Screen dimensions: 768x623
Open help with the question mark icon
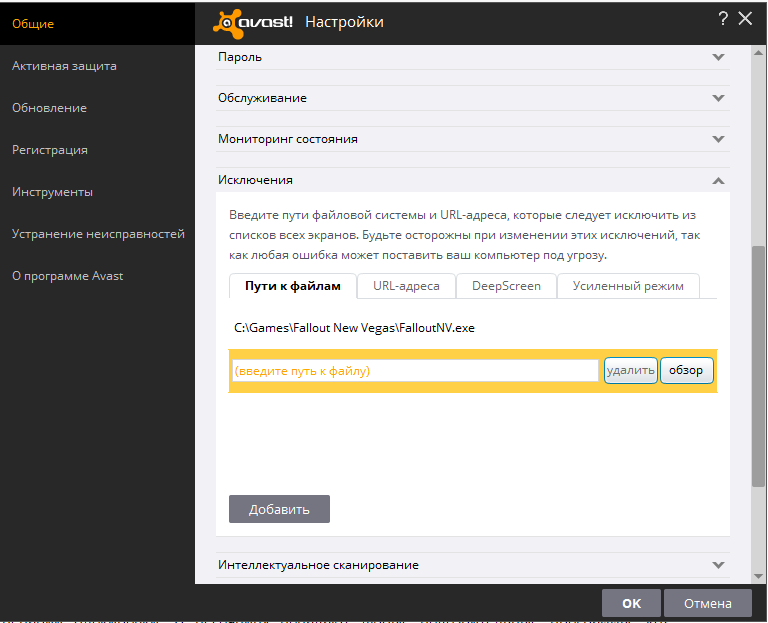(722, 19)
